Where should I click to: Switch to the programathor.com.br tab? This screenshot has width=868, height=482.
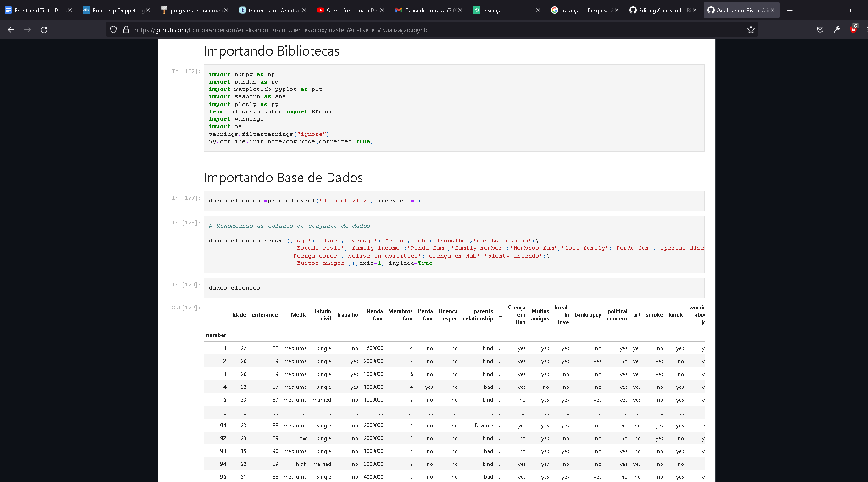point(195,10)
